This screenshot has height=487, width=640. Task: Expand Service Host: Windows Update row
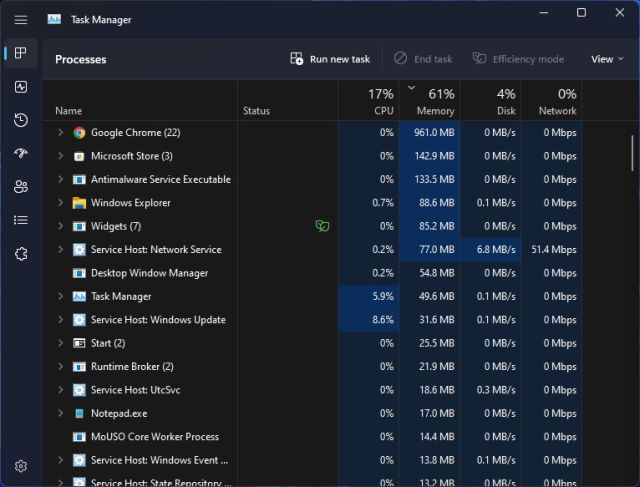coord(60,320)
